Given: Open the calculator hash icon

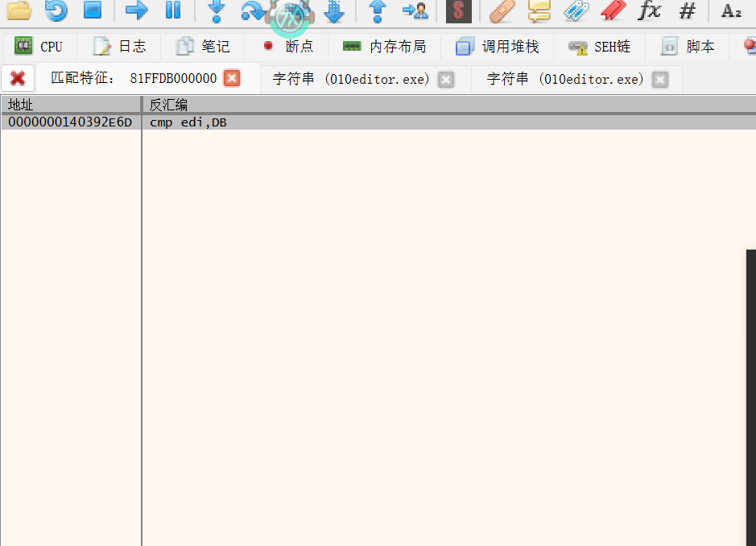Looking at the screenshot, I should pyautogui.click(x=687, y=10).
